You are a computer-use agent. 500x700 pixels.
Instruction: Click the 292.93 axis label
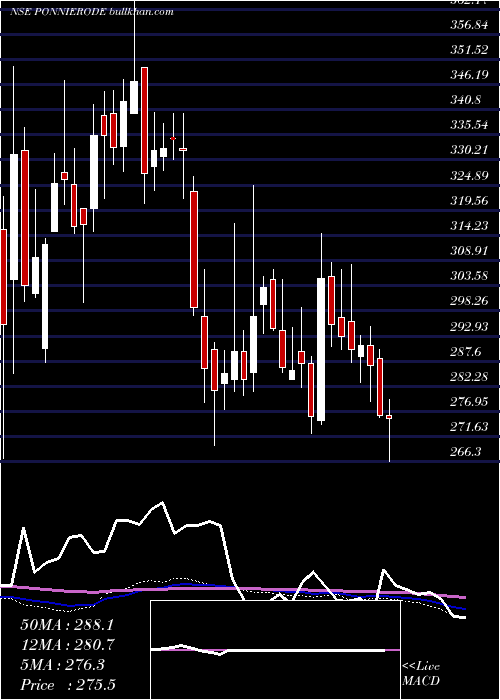pos(468,327)
